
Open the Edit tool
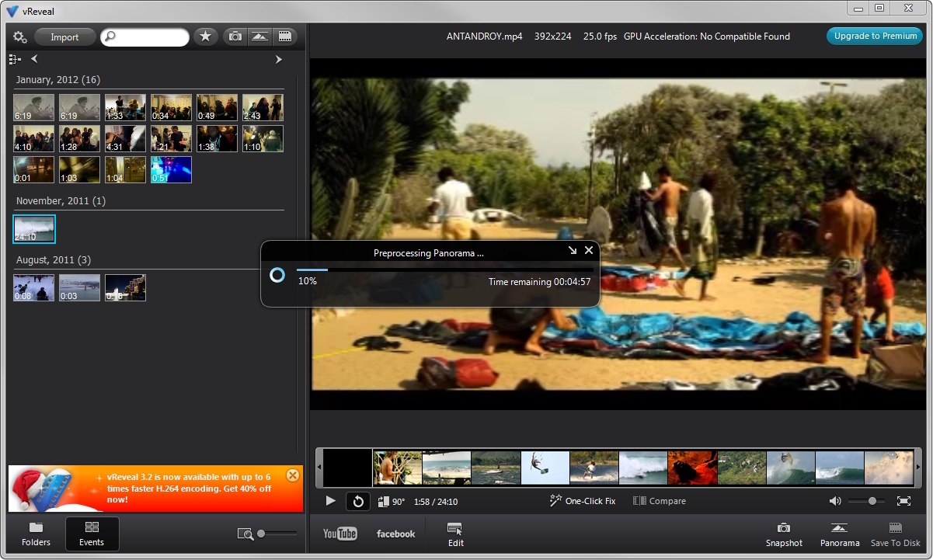tap(456, 534)
